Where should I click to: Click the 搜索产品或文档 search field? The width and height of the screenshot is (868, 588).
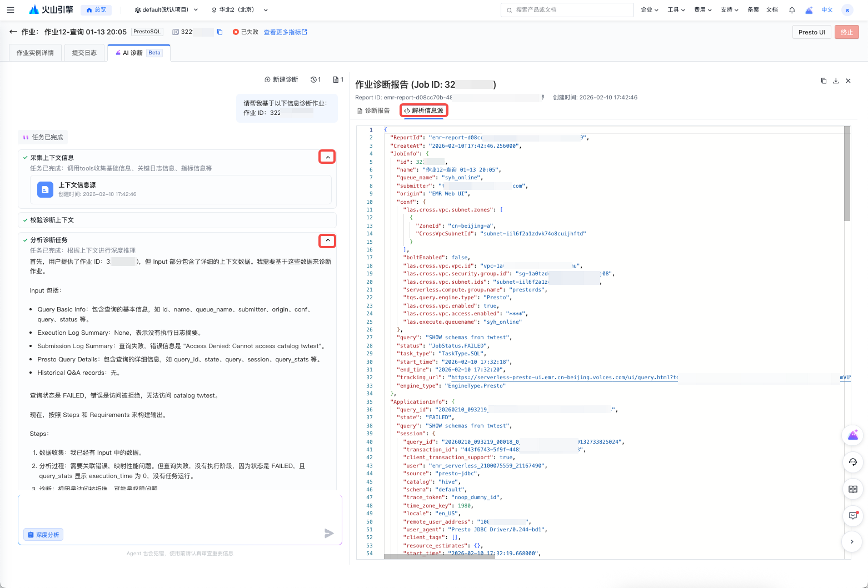click(x=567, y=10)
